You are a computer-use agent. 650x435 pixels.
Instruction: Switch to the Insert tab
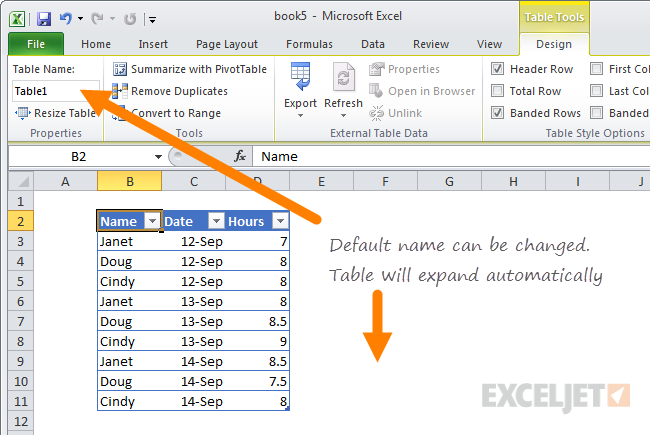click(153, 44)
